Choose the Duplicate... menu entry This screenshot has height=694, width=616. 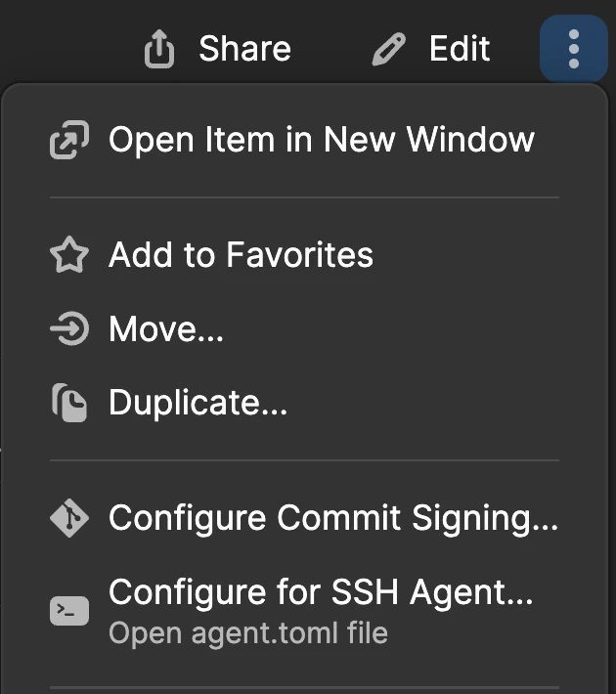click(x=305, y=403)
